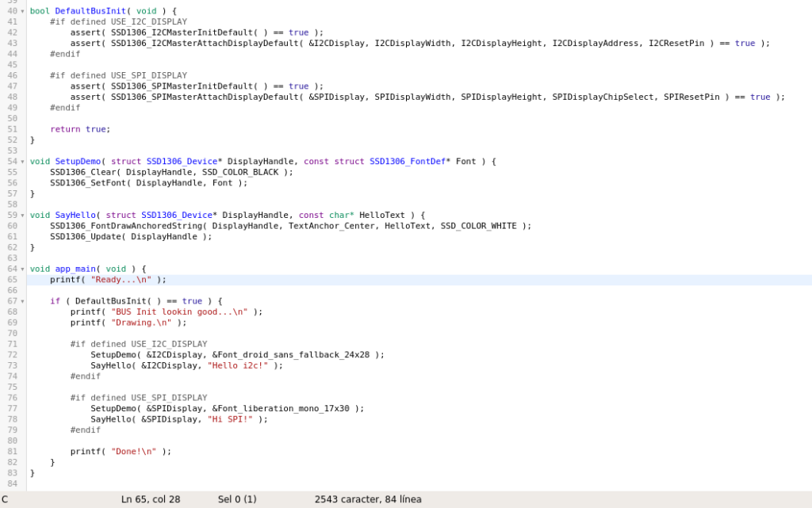Click the 'Sel 0 (1)' status entry
This screenshot has width=812, height=508.
coord(237,499)
